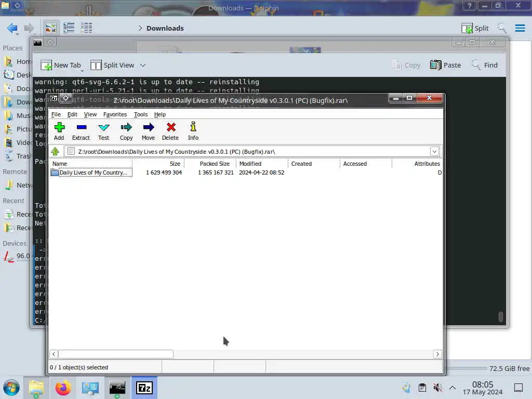Switch Dolphin to icons view mode
This screenshot has height=399, width=532.
pos(51,28)
